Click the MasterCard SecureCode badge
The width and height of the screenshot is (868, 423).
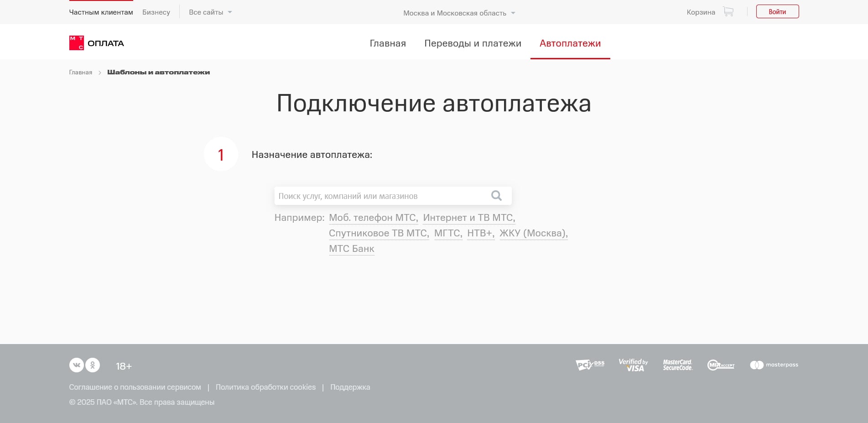677,365
